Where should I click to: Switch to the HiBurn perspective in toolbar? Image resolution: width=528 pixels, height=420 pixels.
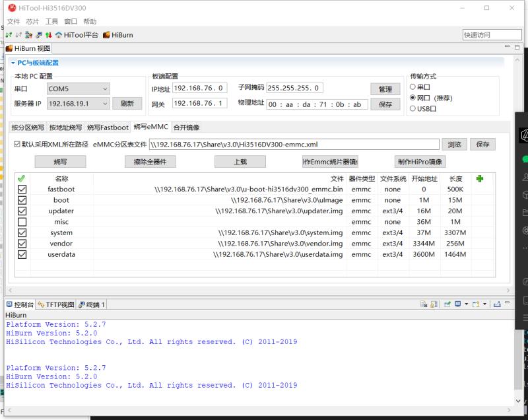click(118, 35)
